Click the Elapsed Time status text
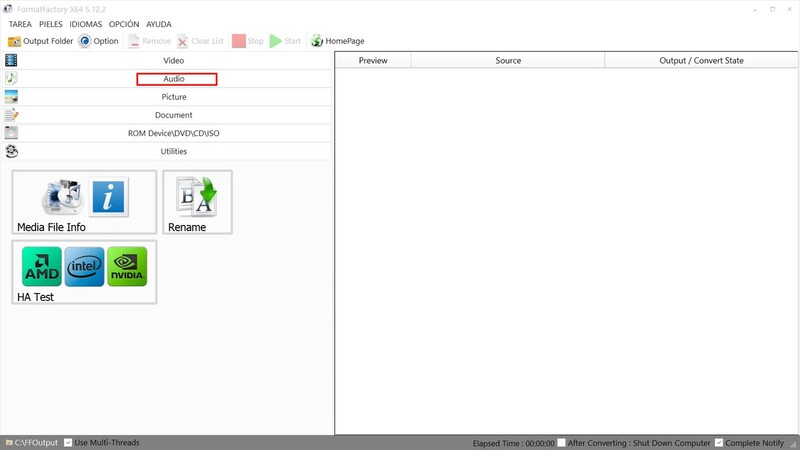Image resolution: width=800 pixels, height=450 pixels. point(513,443)
